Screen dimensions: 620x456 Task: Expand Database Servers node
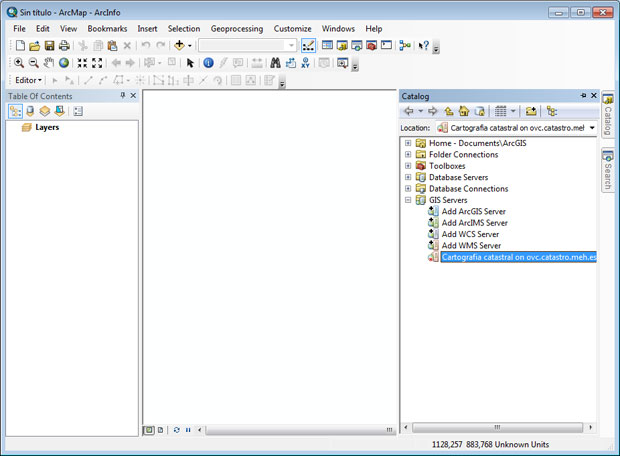[408, 178]
